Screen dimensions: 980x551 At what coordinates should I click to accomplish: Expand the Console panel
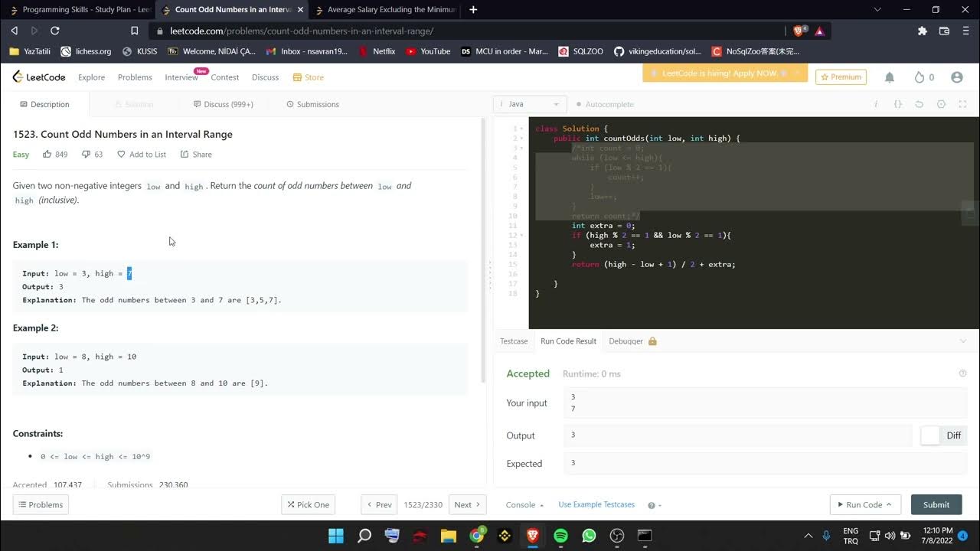pyautogui.click(x=525, y=505)
